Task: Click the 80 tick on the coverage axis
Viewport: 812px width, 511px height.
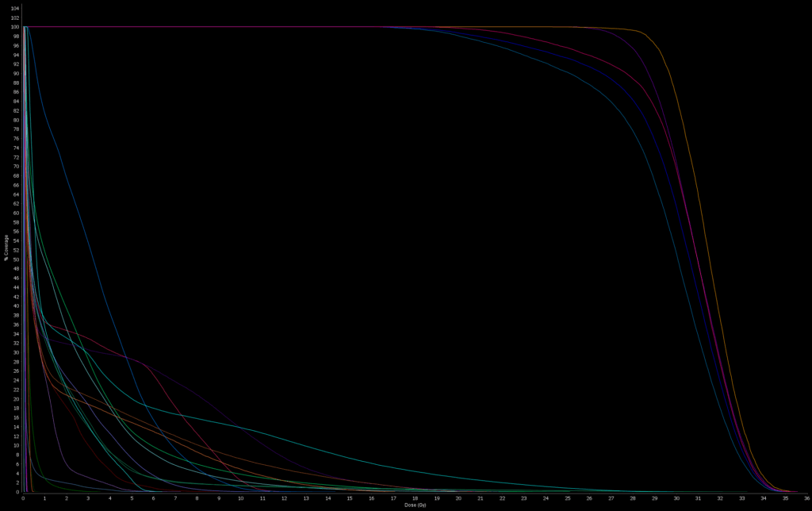Action: [15, 120]
